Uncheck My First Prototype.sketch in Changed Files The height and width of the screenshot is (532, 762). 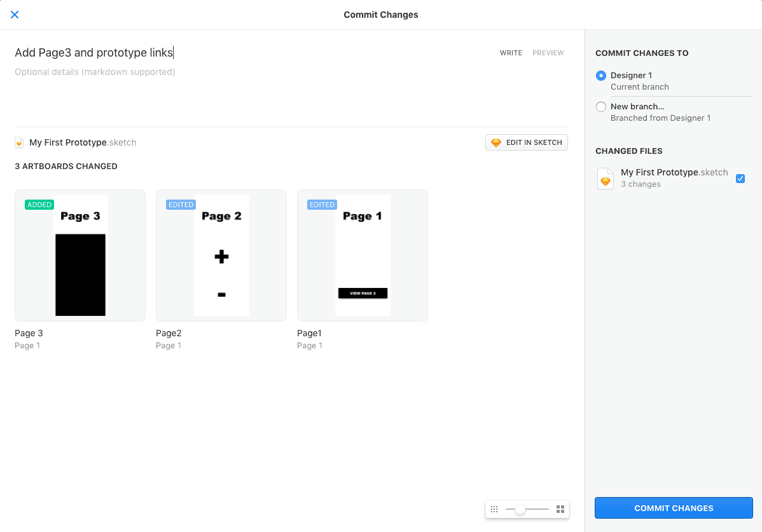point(740,179)
